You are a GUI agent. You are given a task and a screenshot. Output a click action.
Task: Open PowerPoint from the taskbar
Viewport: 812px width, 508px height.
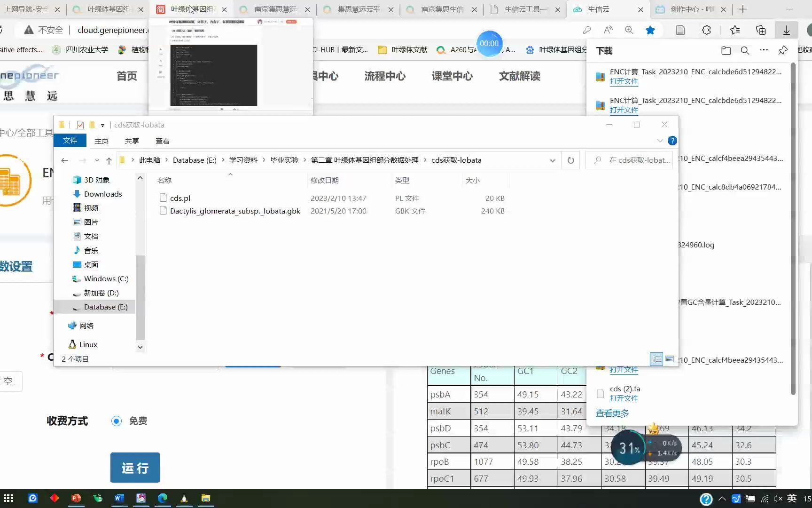click(76, 498)
